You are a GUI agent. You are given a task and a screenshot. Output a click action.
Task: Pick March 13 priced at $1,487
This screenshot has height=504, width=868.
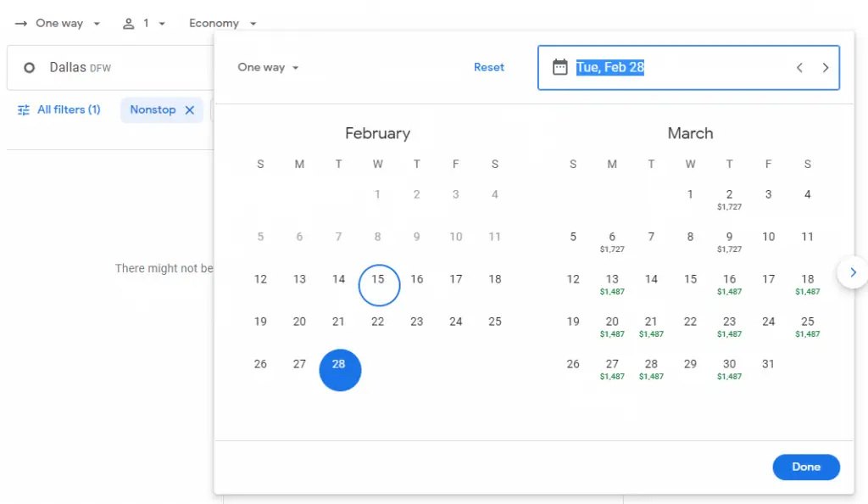pyautogui.click(x=612, y=283)
